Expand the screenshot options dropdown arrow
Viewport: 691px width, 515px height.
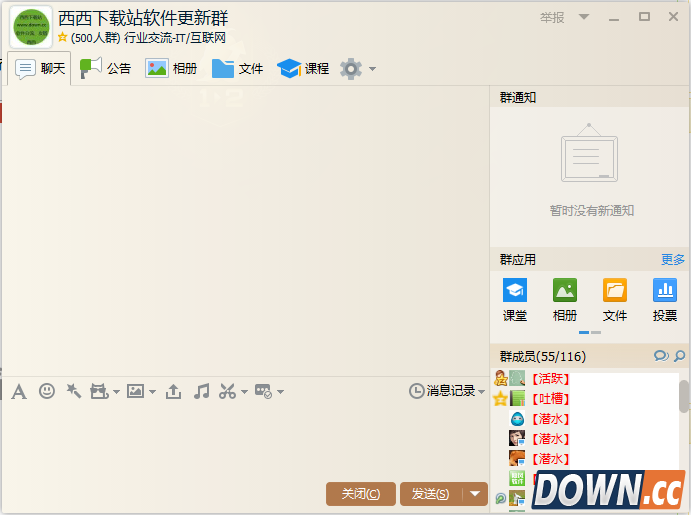click(245, 392)
